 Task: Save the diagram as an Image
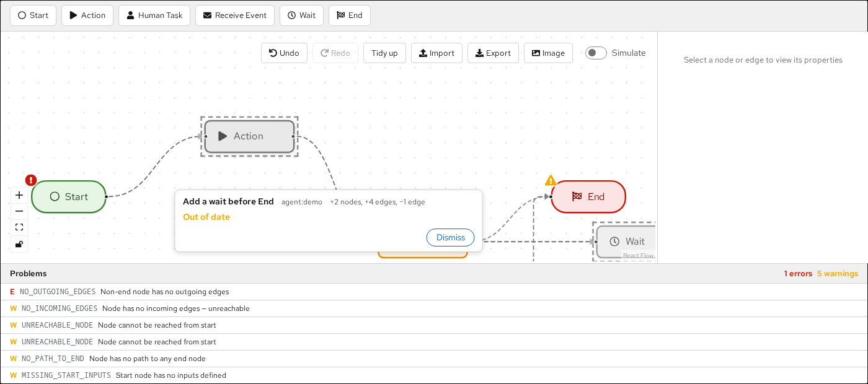tap(548, 53)
